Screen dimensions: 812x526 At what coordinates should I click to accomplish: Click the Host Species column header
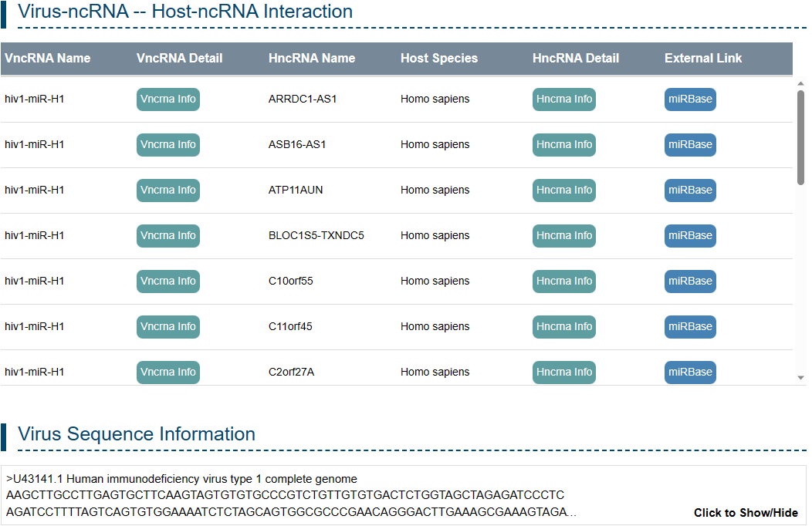pos(438,59)
